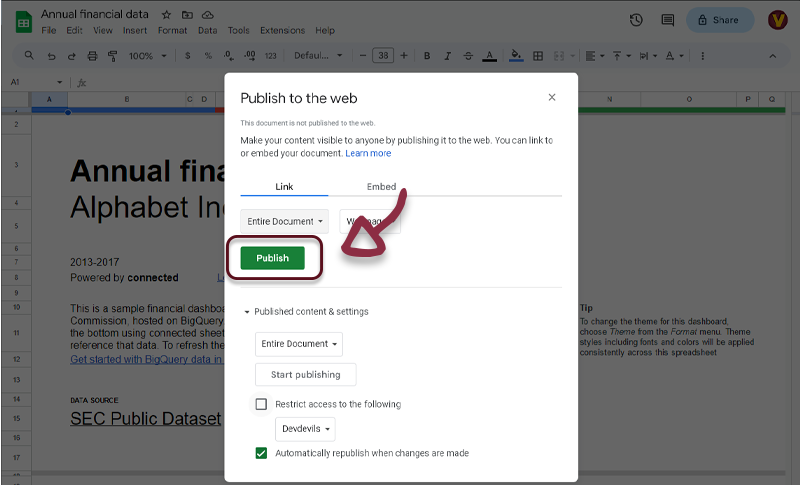Open the Devdevils access dropdown
The width and height of the screenshot is (800, 485).
tap(305, 429)
